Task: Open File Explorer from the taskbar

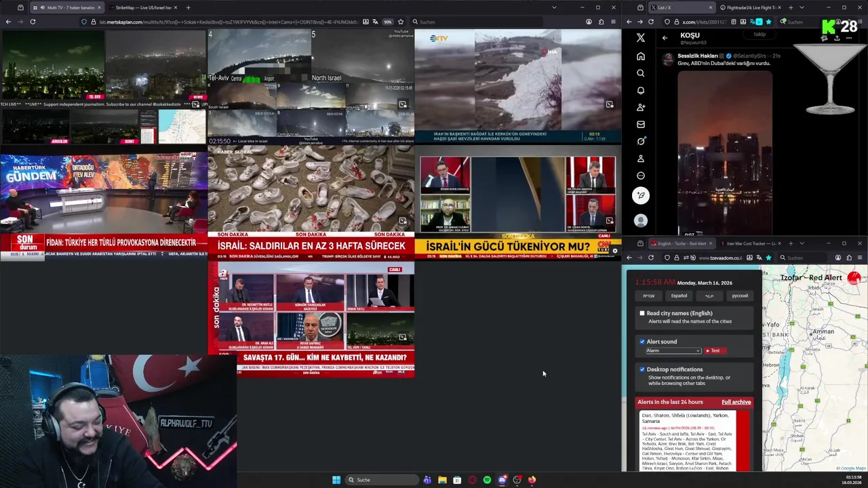Action: click(x=442, y=480)
